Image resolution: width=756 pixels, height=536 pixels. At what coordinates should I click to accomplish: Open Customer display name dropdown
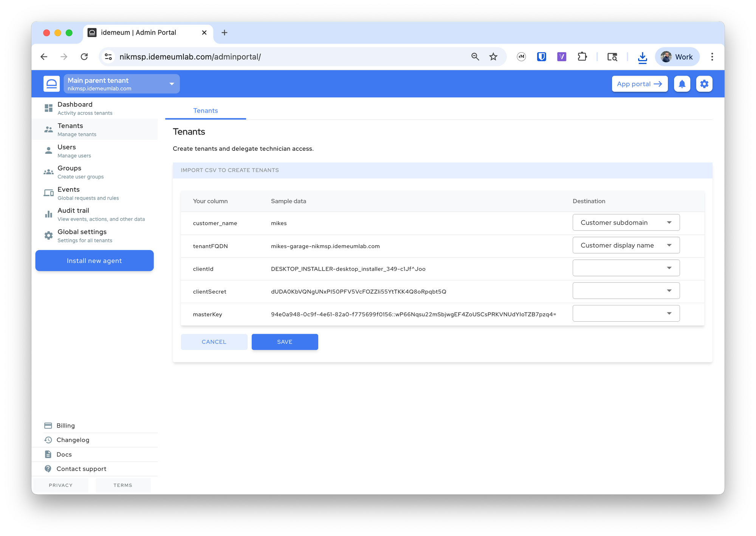[x=626, y=245]
